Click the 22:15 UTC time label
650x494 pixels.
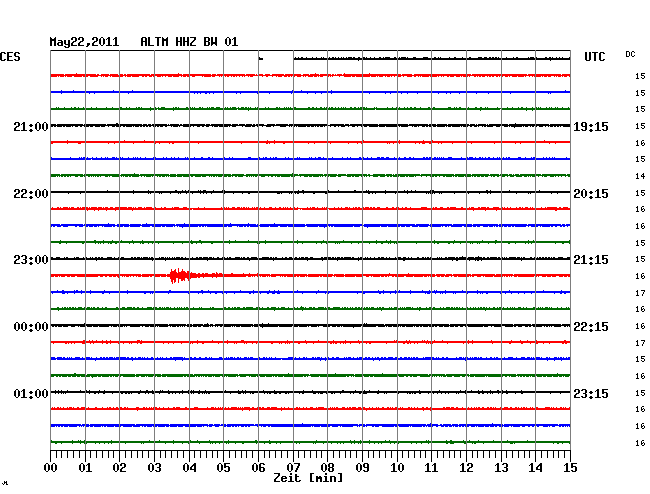(x=591, y=327)
